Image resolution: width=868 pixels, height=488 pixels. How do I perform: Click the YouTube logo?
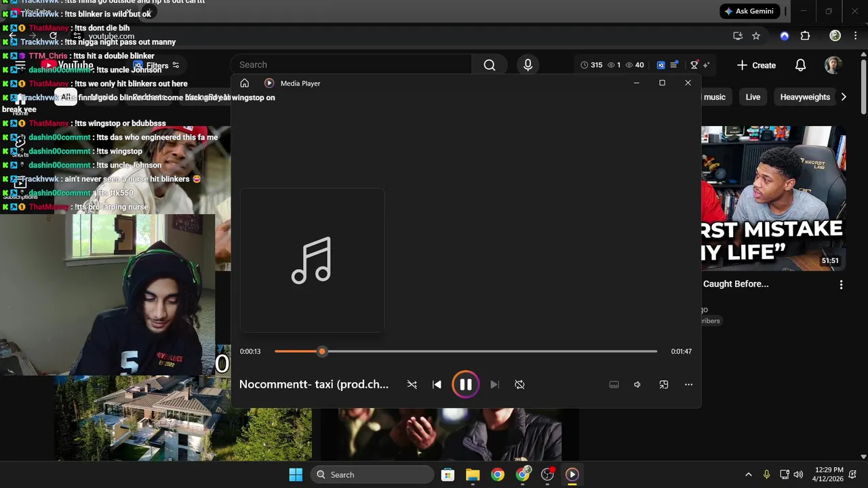click(68, 66)
